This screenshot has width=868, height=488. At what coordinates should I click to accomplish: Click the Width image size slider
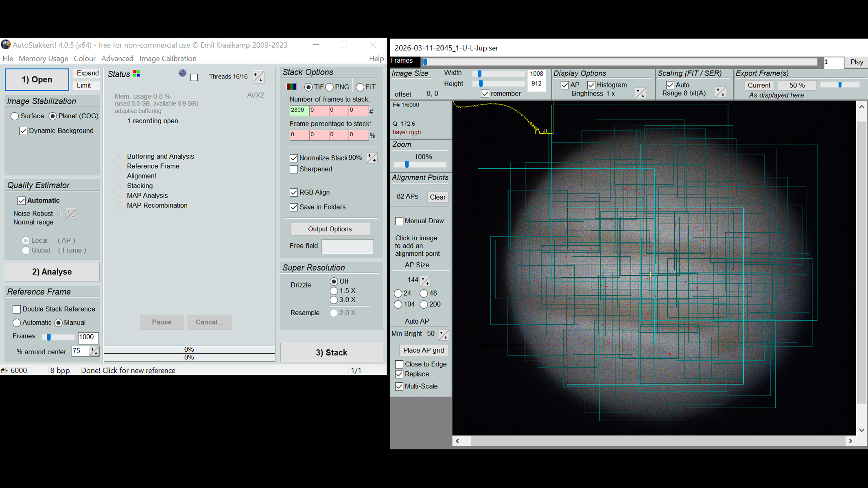click(x=498, y=74)
